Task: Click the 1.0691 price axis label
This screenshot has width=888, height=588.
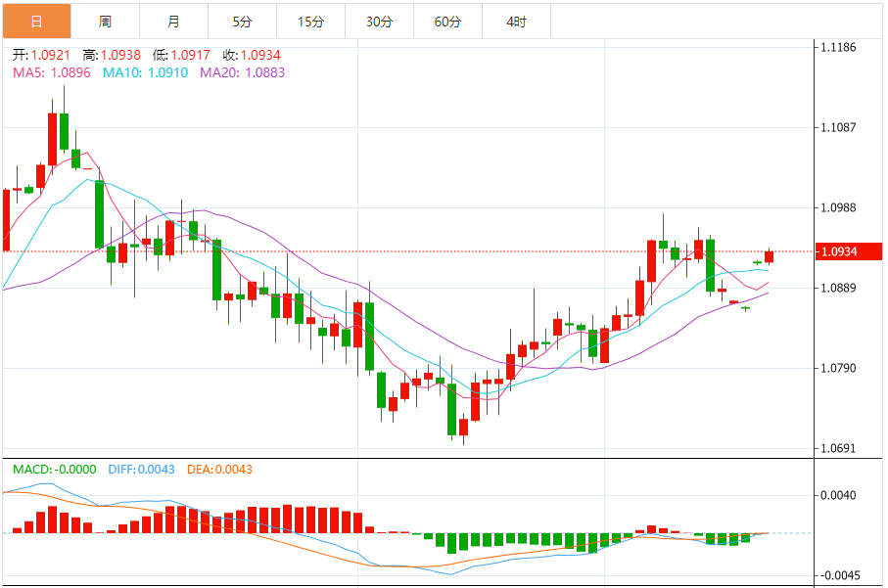Action: (838, 448)
